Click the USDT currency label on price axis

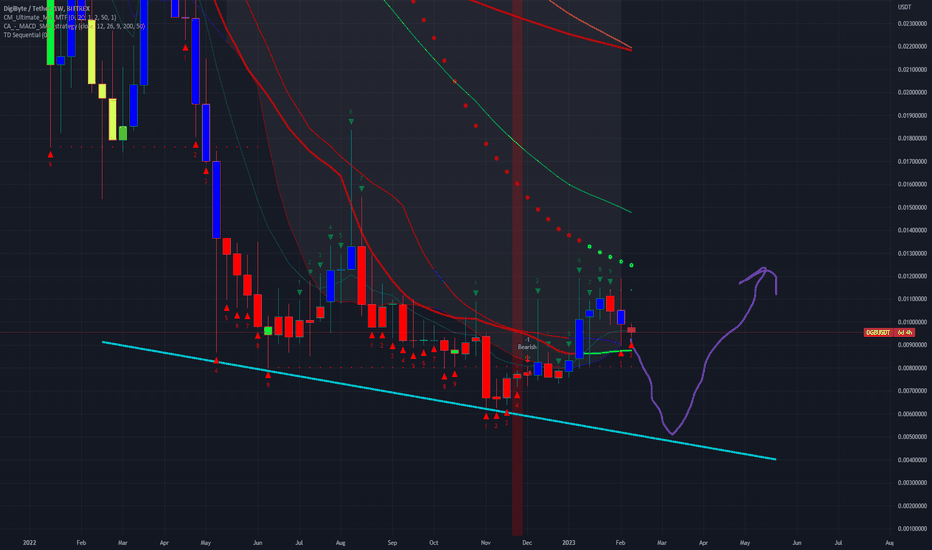[903, 7]
